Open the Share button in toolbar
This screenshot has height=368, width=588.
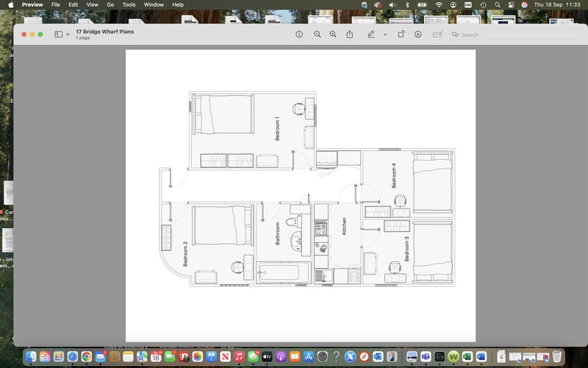pyautogui.click(x=350, y=35)
